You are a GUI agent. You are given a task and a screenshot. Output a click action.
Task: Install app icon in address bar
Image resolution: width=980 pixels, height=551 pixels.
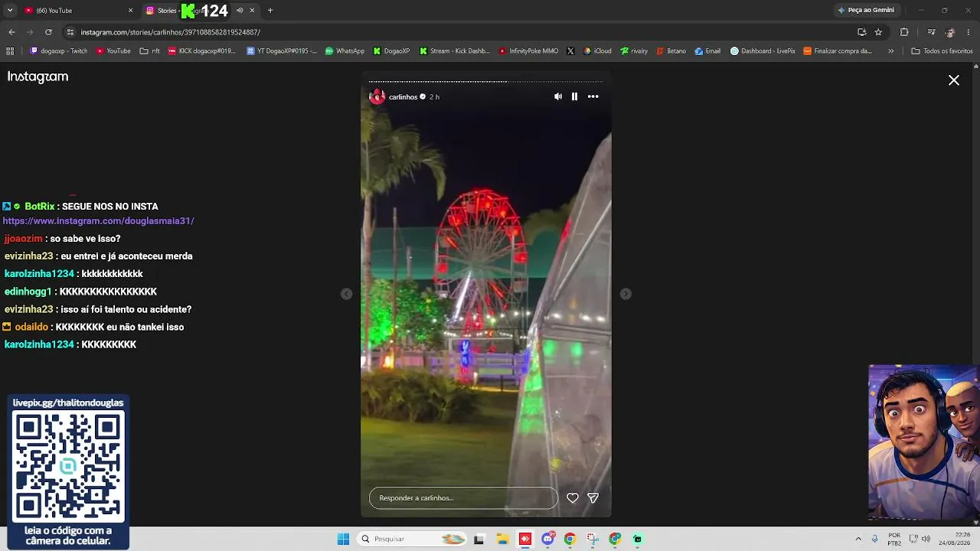pyautogui.click(x=861, y=32)
